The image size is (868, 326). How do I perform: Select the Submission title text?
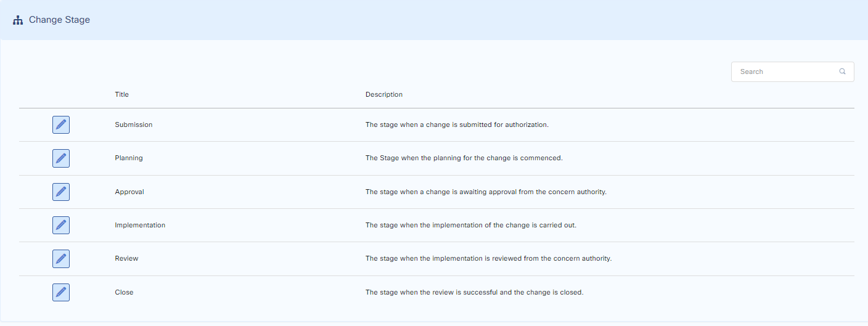coord(133,124)
